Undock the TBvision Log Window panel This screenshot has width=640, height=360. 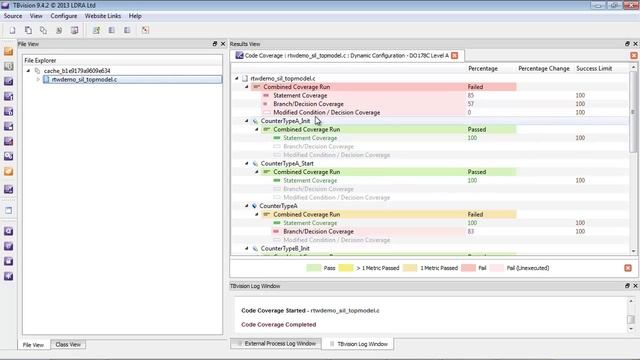(x=627, y=286)
